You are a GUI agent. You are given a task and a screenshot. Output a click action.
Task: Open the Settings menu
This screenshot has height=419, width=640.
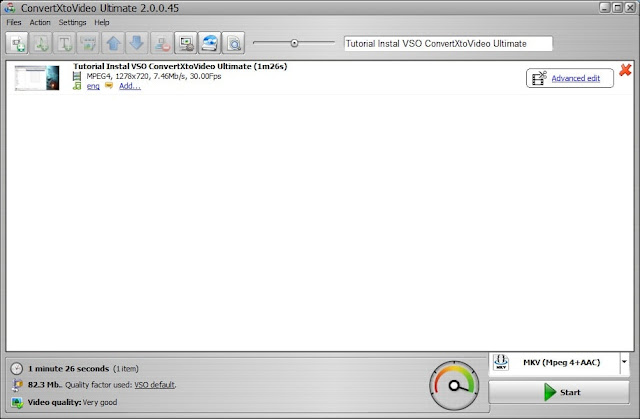72,22
